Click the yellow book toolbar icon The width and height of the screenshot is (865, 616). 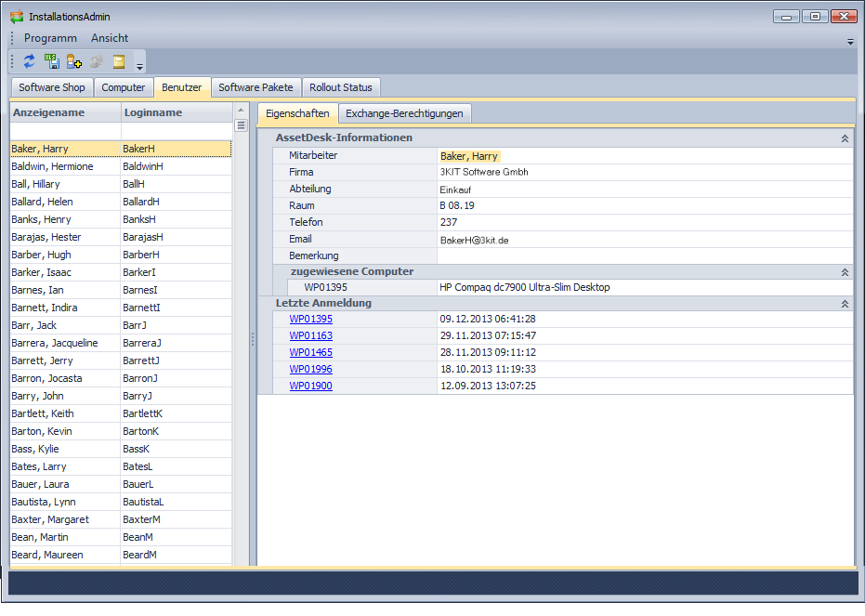click(119, 61)
